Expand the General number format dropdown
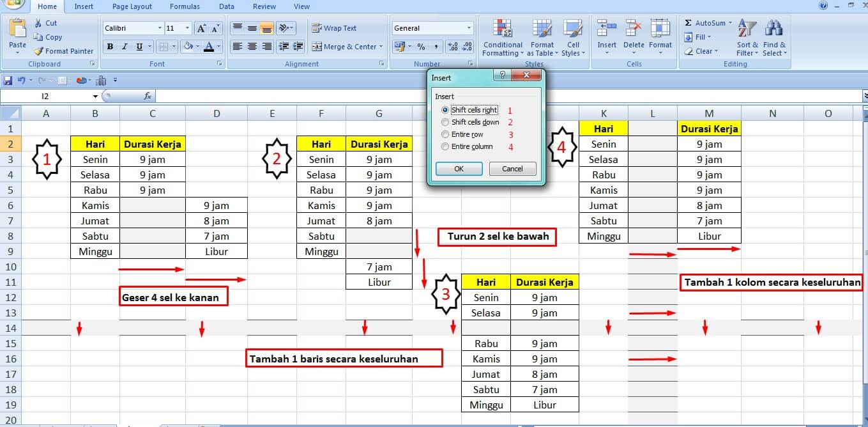Viewport: 868px width, 427px height. pyautogui.click(x=469, y=27)
